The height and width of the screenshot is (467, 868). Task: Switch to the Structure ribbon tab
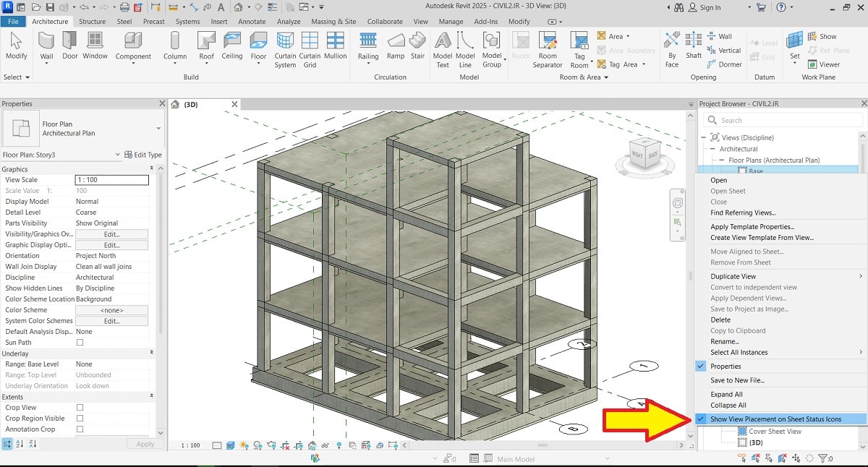click(x=92, y=22)
